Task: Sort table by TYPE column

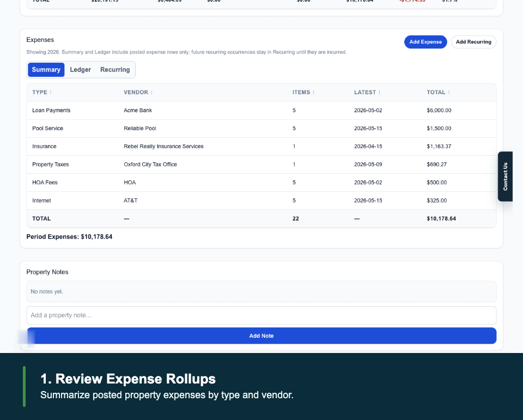Action: tap(42, 93)
